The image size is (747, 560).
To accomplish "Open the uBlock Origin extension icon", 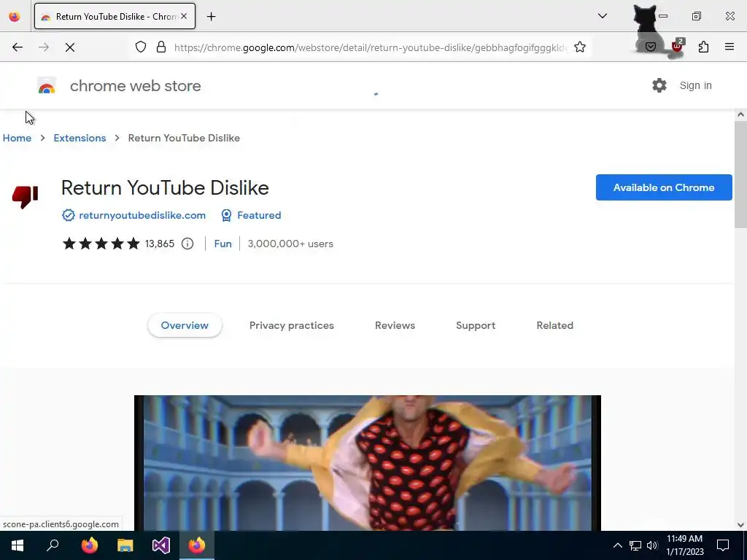I will (677, 46).
